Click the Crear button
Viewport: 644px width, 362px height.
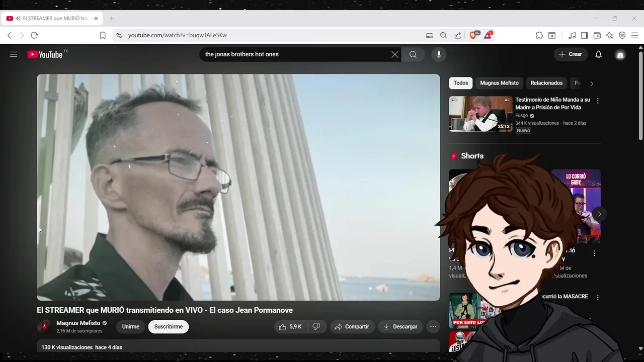[571, 54]
